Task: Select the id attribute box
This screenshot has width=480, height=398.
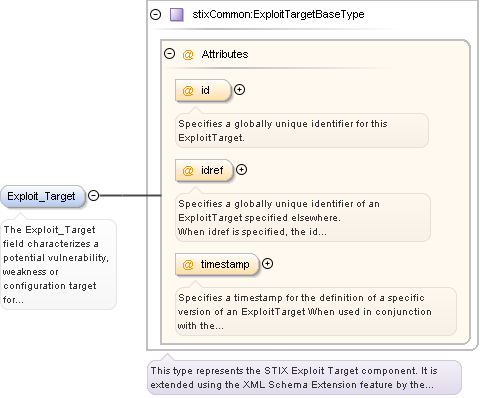Action: [x=203, y=90]
